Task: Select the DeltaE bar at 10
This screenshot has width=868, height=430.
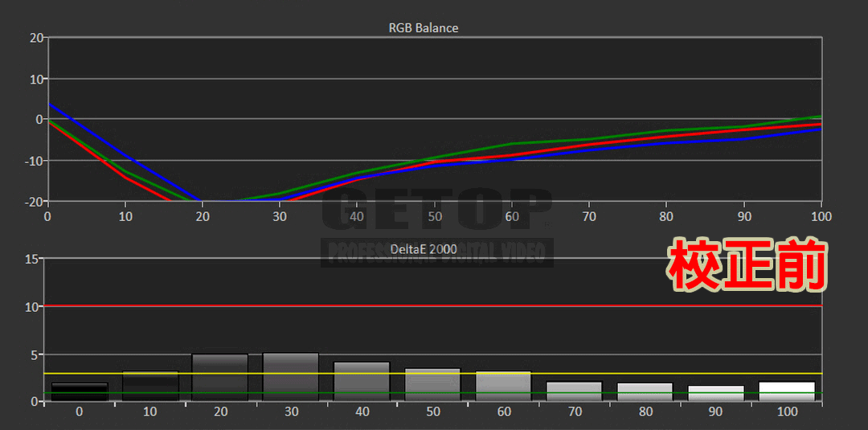Action: tap(149, 387)
